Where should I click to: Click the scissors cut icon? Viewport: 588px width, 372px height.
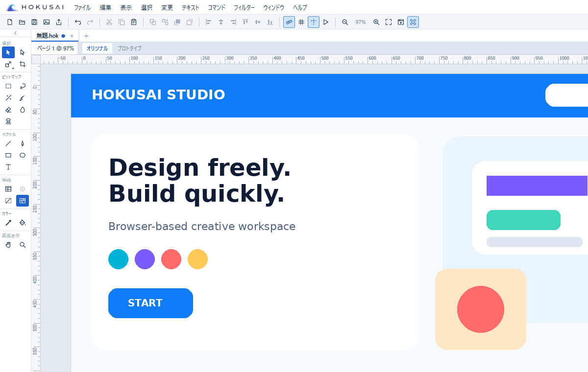coord(109,22)
